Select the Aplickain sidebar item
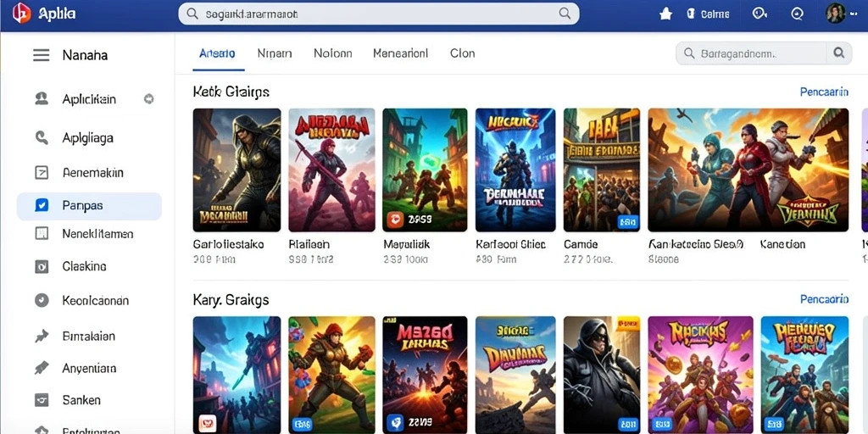Image resolution: width=868 pixels, height=434 pixels. click(89, 99)
